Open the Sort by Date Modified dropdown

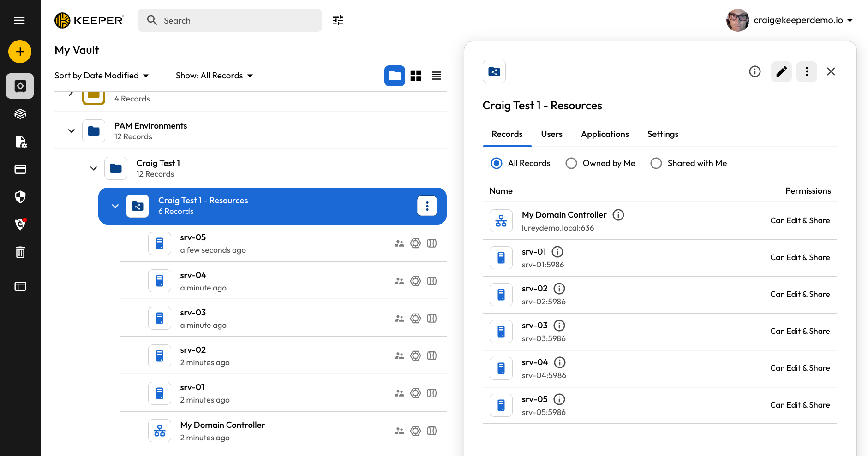click(102, 76)
